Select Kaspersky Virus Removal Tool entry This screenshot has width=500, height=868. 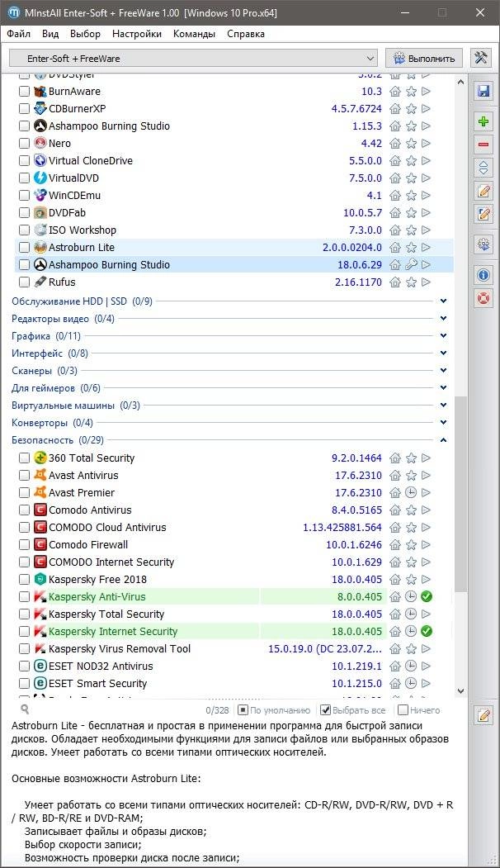(120, 649)
